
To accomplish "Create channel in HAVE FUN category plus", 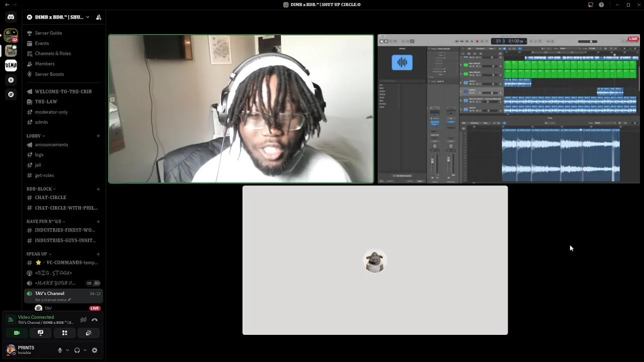I will [x=98, y=221].
